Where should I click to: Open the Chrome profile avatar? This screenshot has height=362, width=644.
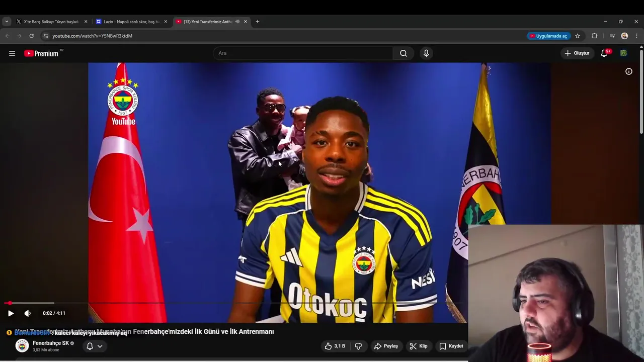click(x=624, y=36)
